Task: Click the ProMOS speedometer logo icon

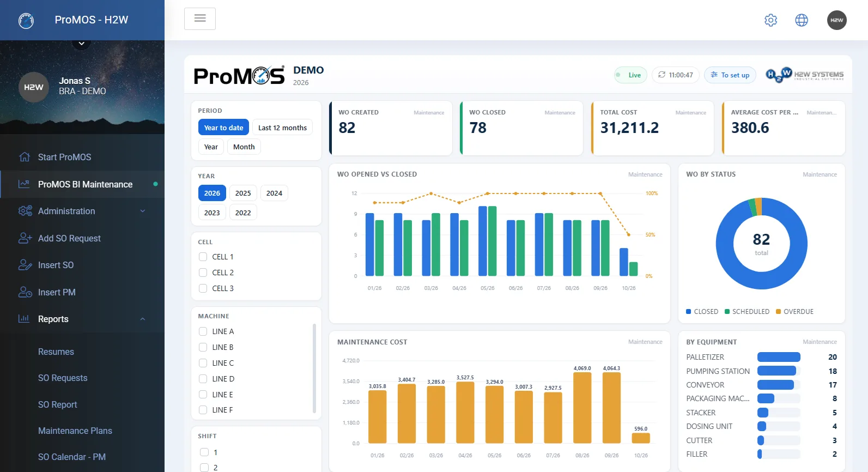Action: coord(26,20)
